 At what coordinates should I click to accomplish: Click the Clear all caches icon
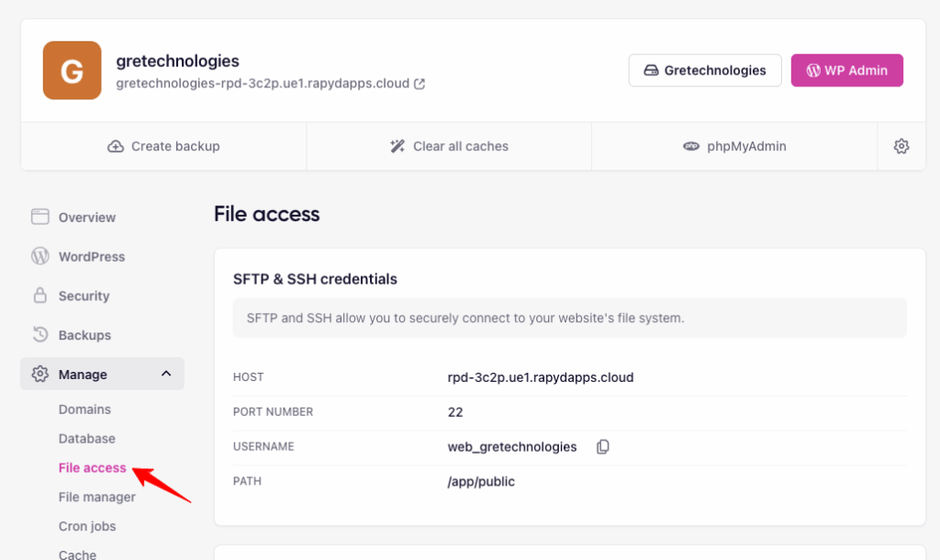(x=397, y=145)
